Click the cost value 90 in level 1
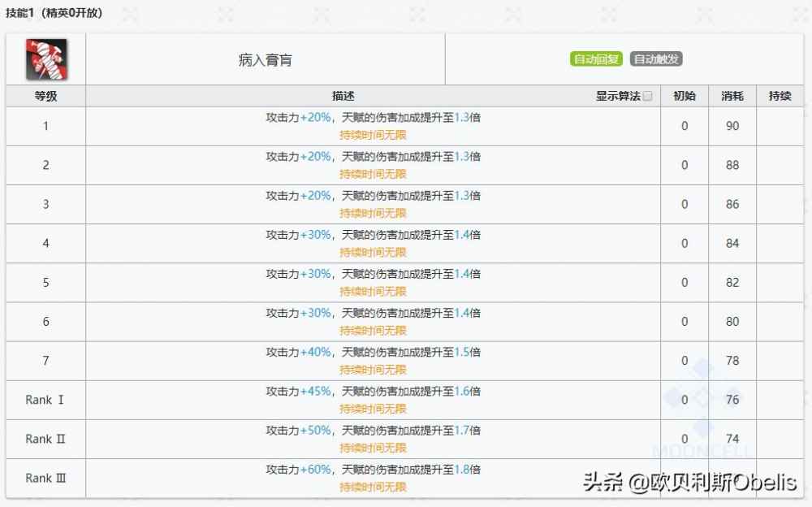Viewport: 812px width, 507px height. click(732, 126)
